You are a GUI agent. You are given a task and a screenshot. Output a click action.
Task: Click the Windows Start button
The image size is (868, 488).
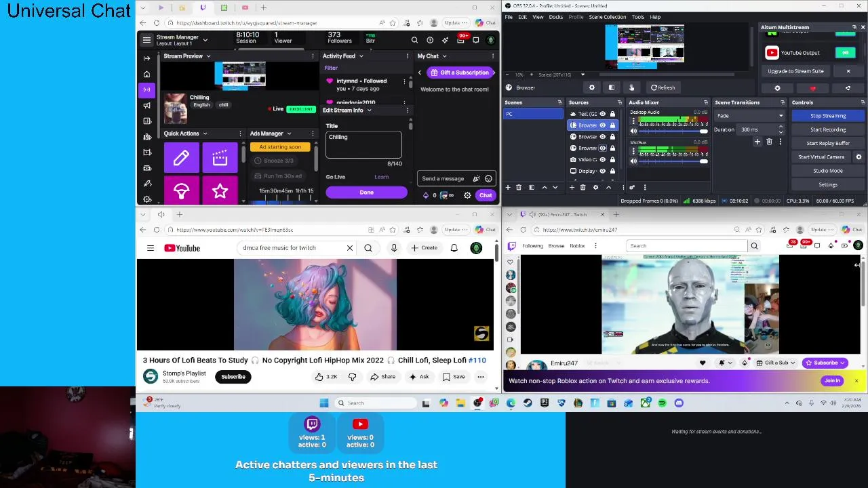tap(324, 403)
